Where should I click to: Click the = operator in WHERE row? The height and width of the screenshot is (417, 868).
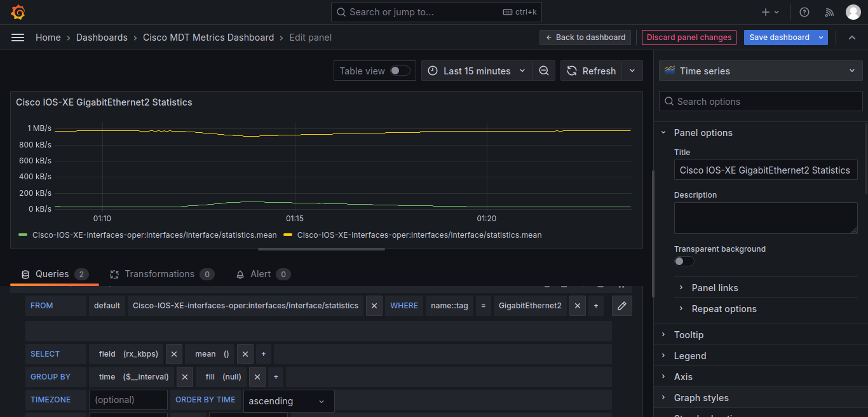[x=484, y=306]
